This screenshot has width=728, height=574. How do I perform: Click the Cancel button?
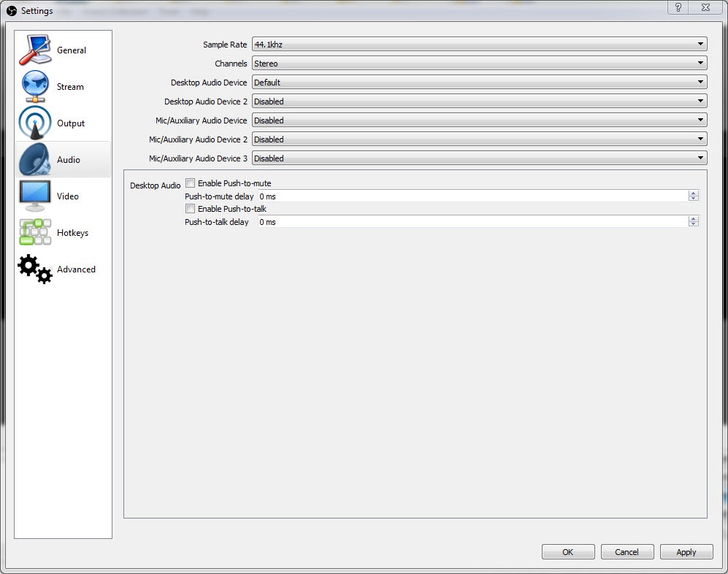[627, 551]
